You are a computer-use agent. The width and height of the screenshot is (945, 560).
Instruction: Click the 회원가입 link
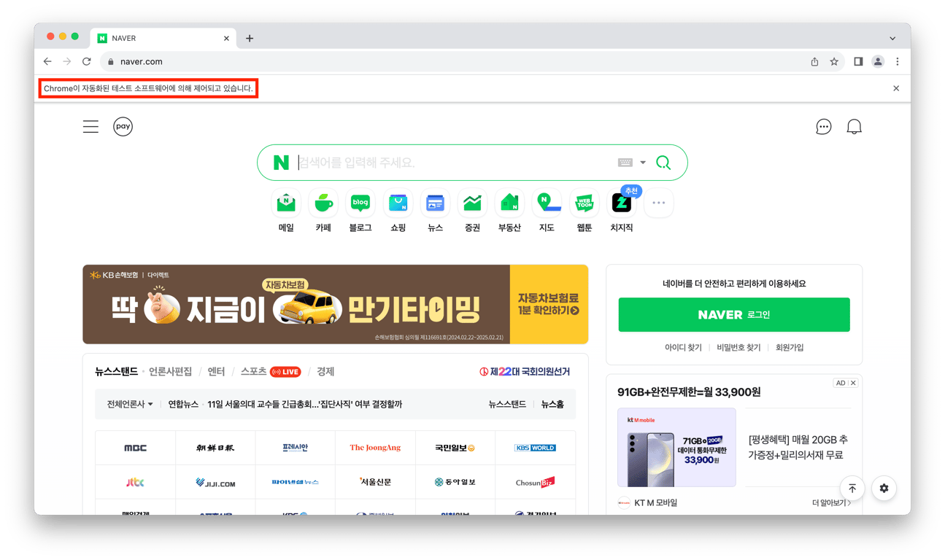point(790,348)
